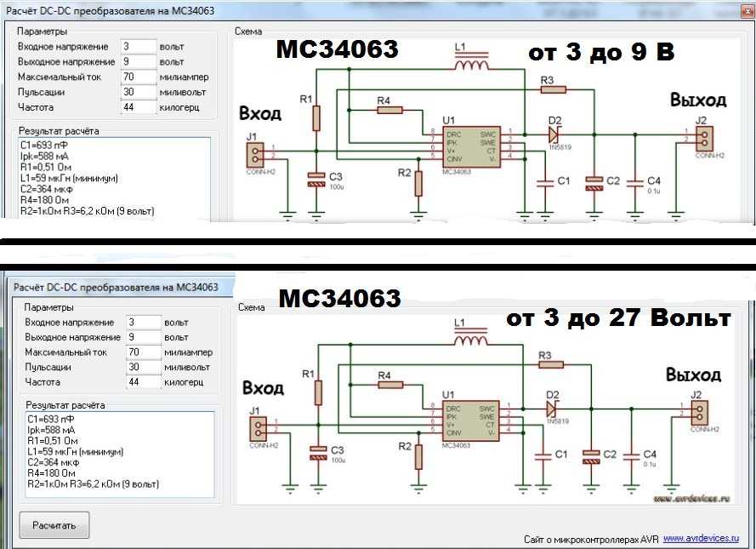The width and height of the screenshot is (756, 549).
Task: Click U1 MC34063 chip in upper schematic
Action: 471,146
